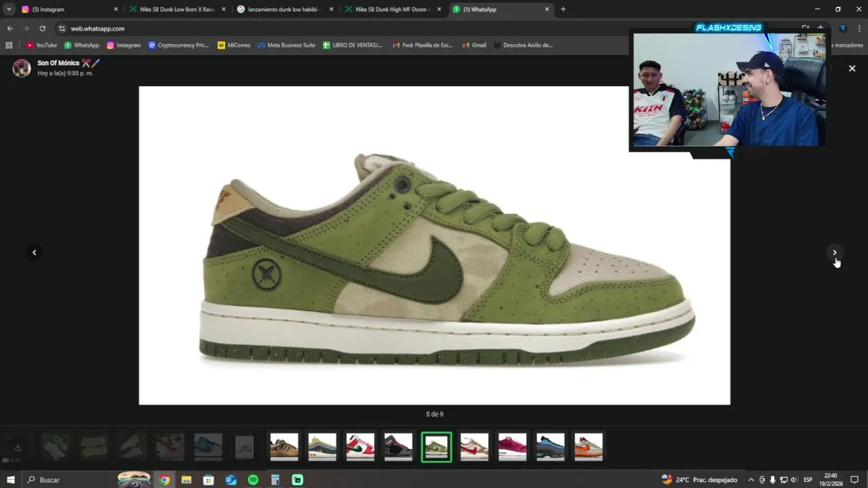868x488 pixels.
Task: Download the current media file
Action: pos(18,447)
